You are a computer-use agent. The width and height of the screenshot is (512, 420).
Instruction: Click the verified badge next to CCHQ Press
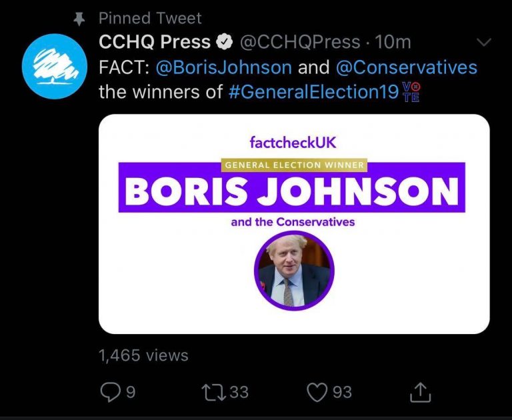(x=225, y=43)
